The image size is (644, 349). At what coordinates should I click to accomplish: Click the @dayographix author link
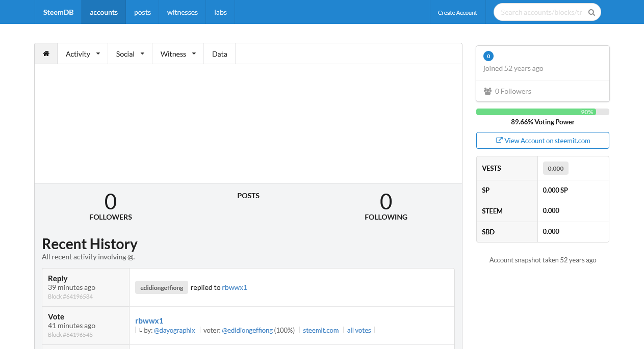click(174, 330)
